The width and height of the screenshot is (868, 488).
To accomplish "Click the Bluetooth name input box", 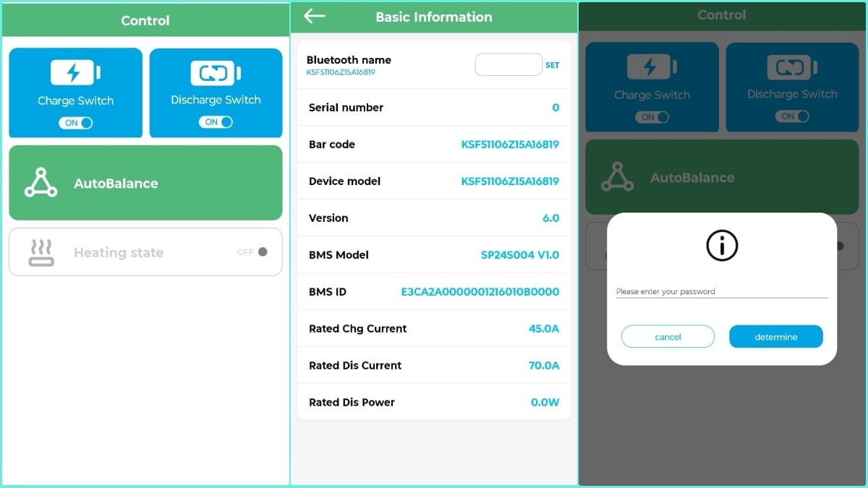I will 509,64.
